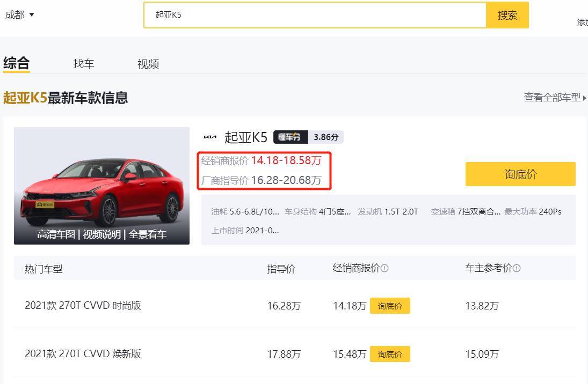Open 2021款 270T CVVD 焕新版 model
The image size is (588, 384).
click(x=83, y=353)
